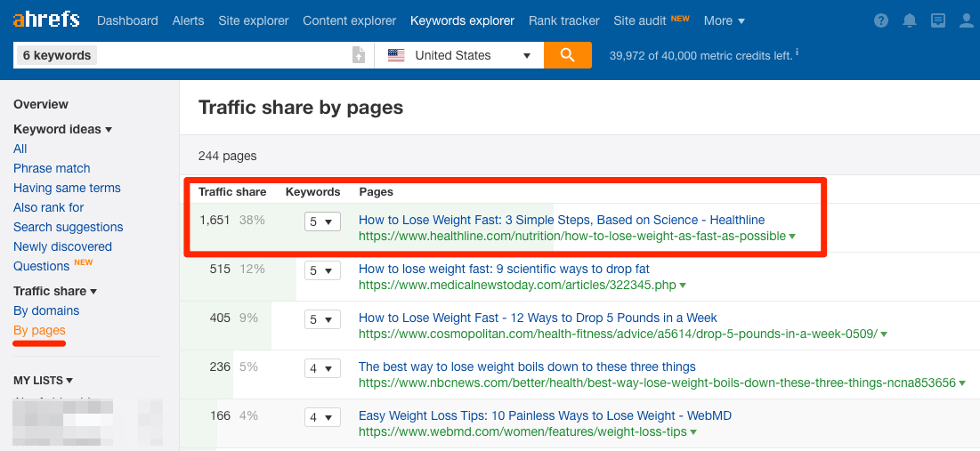Click the orange search button
Image resolution: width=980 pixels, height=451 pixels.
(568, 55)
